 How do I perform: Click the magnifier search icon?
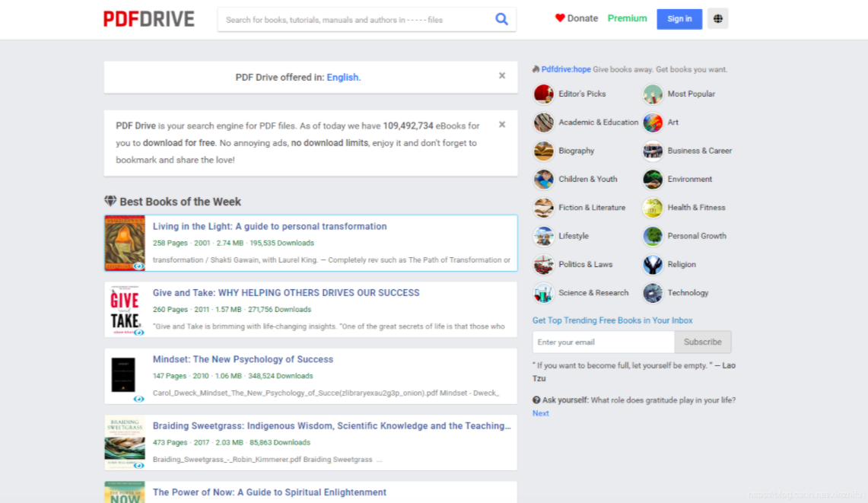[501, 19]
